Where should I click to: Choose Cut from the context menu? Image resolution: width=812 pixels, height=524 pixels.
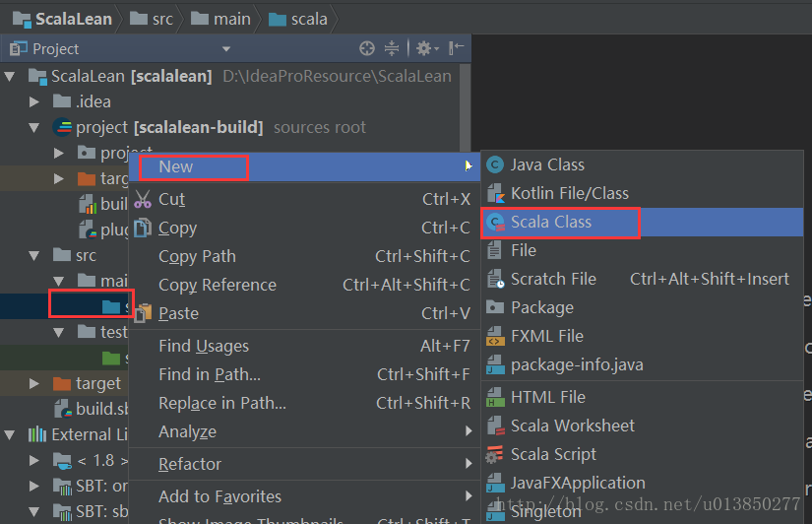click(304, 199)
